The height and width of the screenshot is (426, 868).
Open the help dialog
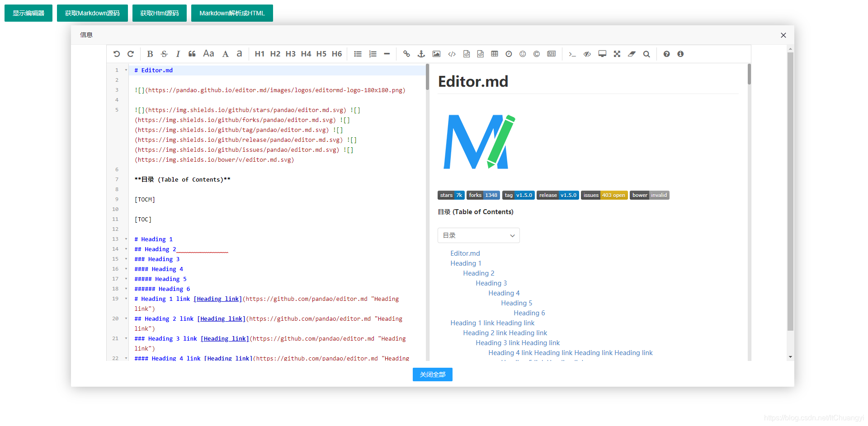[x=666, y=54]
